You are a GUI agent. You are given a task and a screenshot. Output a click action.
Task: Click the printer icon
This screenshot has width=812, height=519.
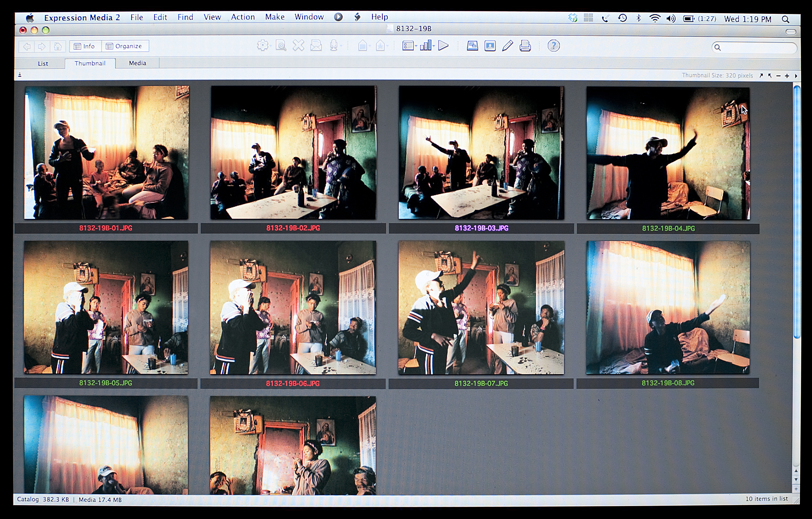[525, 46]
